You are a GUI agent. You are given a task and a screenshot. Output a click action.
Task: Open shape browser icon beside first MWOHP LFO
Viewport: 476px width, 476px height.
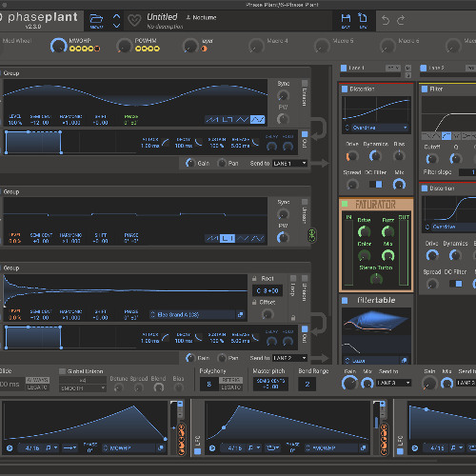click(161, 448)
